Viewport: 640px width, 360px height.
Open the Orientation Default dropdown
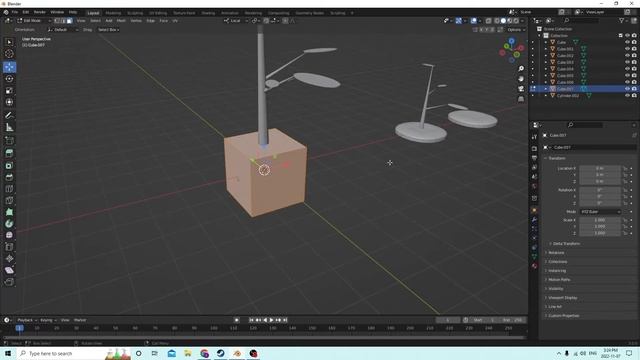tap(63, 30)
